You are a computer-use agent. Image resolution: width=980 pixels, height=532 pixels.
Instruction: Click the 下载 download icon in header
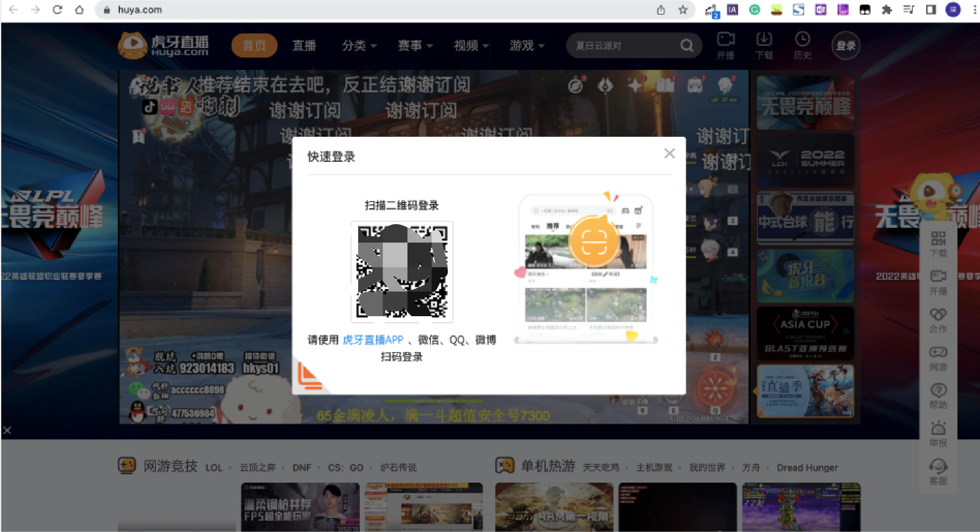coord(764,40)
